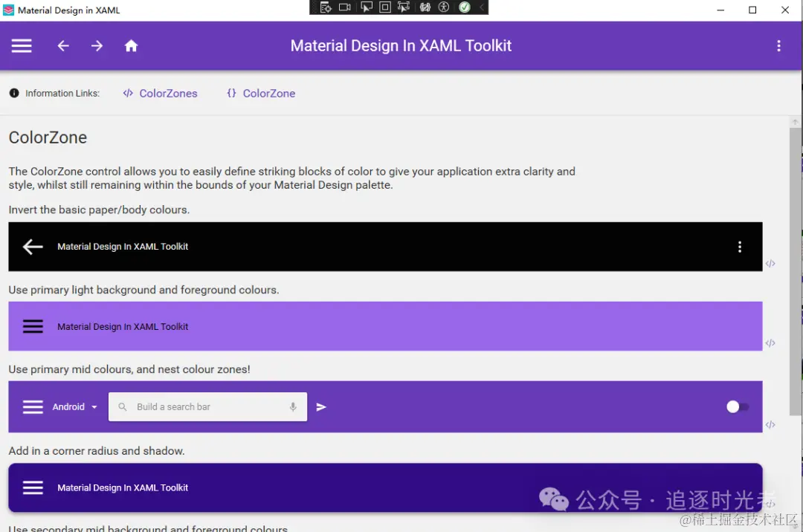Show XAML code for the primary light zone
Image resolution: width=803 pixels, height=532 pixels.
pyautogui.click(x=770, y=343)
